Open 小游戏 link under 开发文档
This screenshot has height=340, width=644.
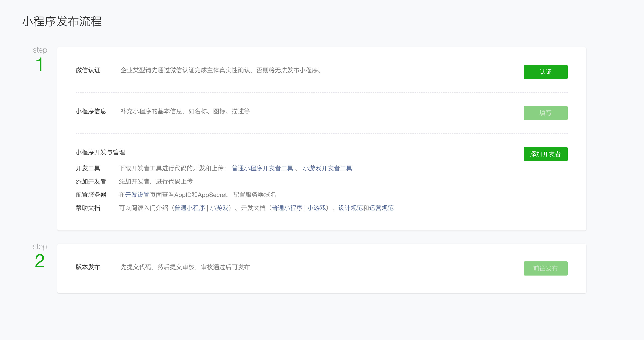316,208
